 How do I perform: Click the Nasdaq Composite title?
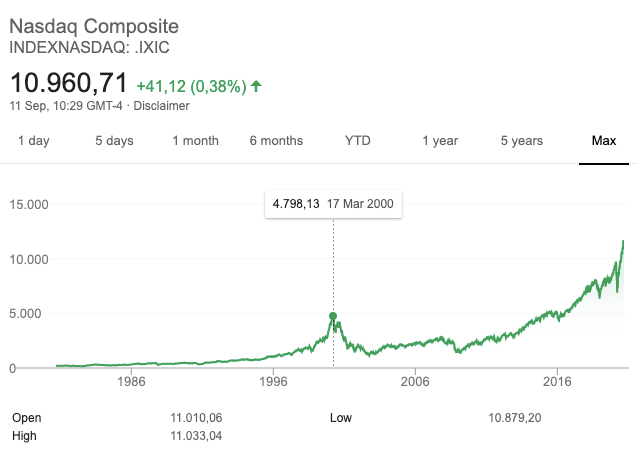pyautogui.click(x=94, y=26)
